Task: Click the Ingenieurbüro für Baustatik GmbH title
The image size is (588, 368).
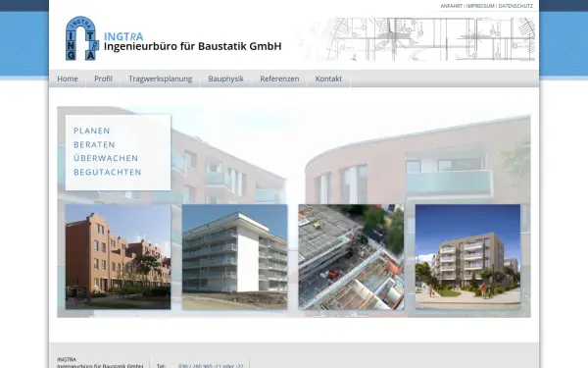Action: coord(192,46)
